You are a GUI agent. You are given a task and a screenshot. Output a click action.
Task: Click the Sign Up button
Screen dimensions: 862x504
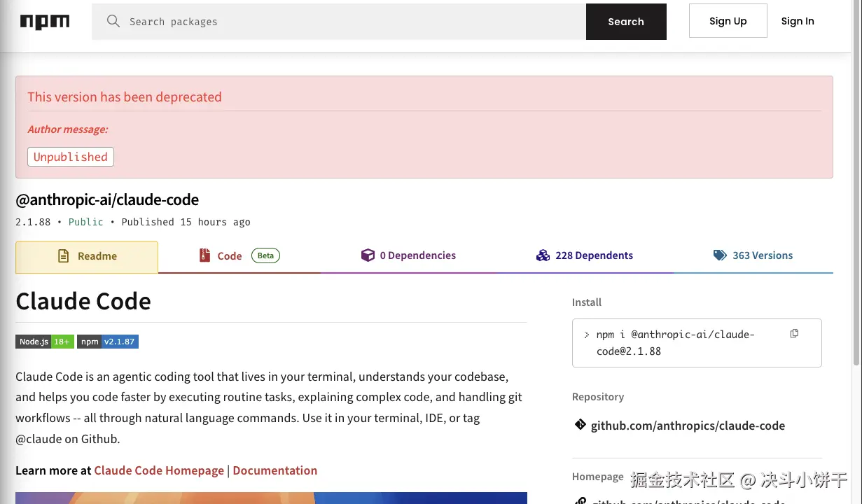pyautogui.click(x=728, y=21)
